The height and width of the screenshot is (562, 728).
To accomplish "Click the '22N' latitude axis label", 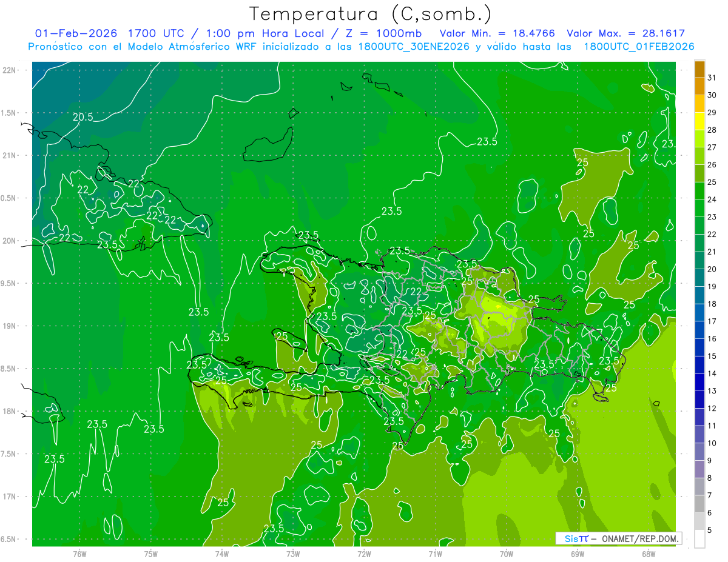I will (x=10, y=70).
